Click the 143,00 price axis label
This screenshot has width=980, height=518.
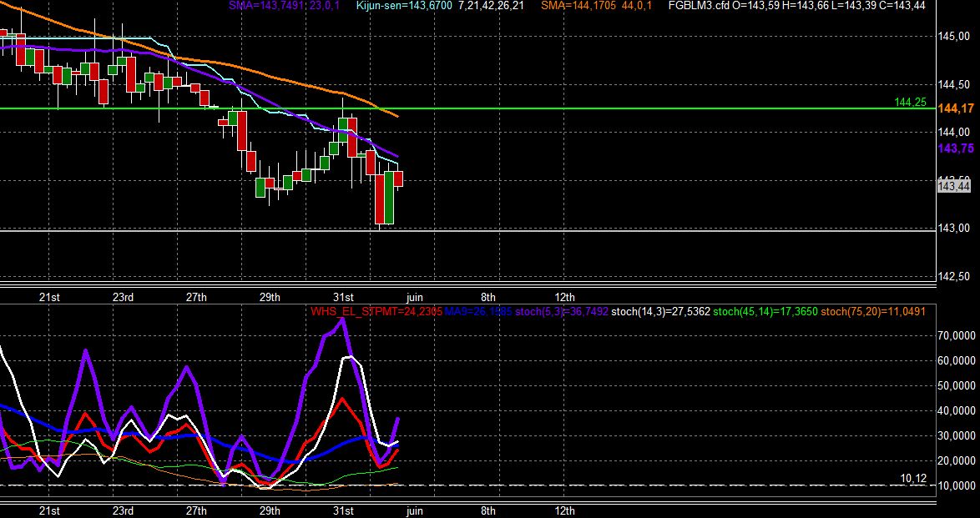pos(953,228)
